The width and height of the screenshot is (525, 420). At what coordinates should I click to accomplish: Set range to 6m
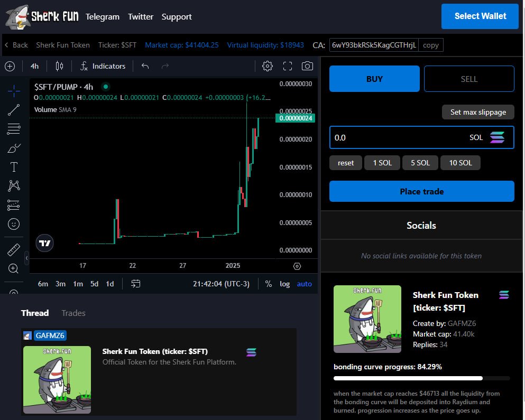[43, 284]
